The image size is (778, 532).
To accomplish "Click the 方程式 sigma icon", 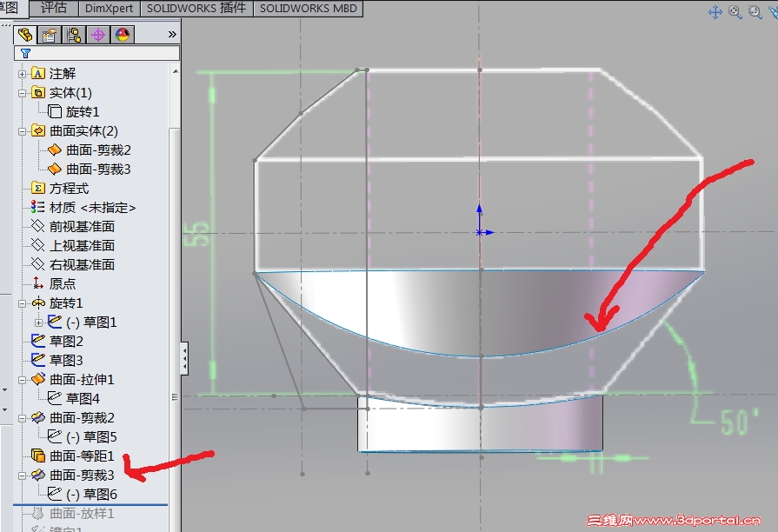I will [x=38, y=188].
